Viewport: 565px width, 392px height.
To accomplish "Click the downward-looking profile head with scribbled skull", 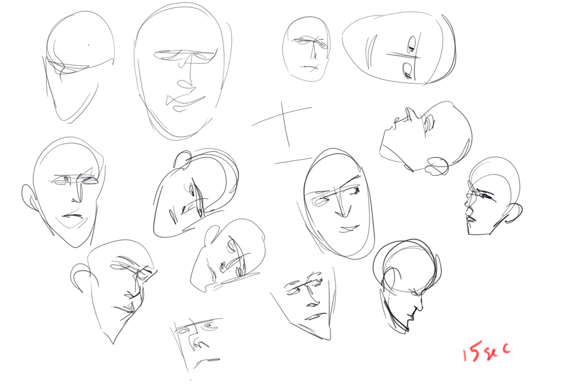I will coord(406,285).
